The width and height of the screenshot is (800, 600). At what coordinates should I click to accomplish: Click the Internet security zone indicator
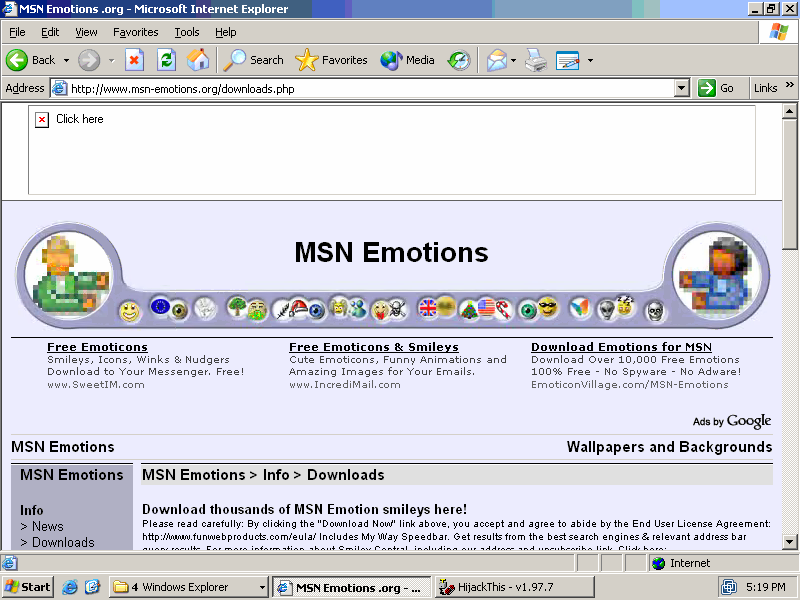coord(723,563)
